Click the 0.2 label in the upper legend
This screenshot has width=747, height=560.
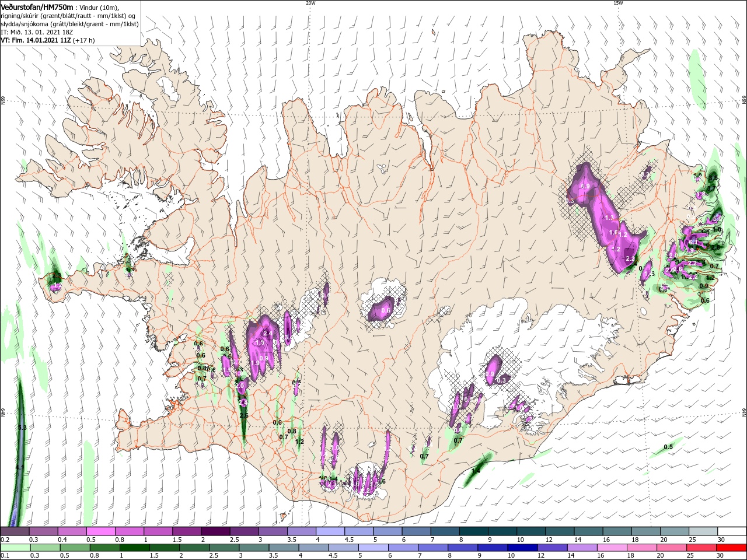tap(4, 540)
